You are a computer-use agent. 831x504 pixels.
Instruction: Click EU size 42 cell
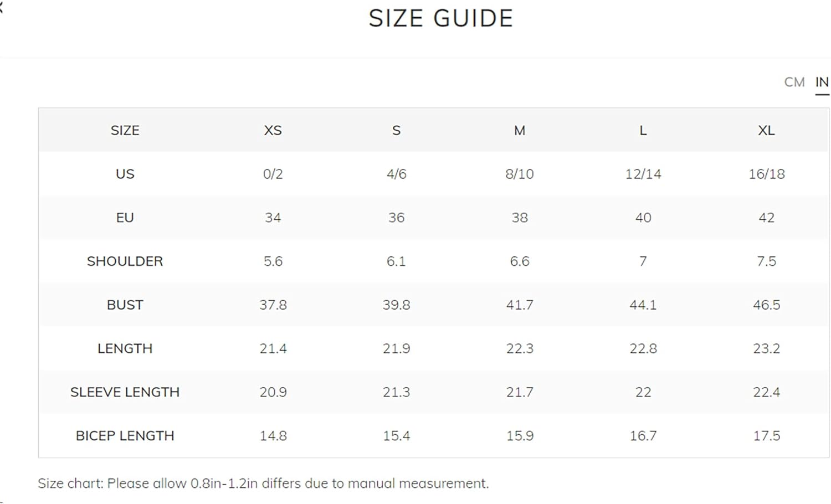click(x=766, y=218)
